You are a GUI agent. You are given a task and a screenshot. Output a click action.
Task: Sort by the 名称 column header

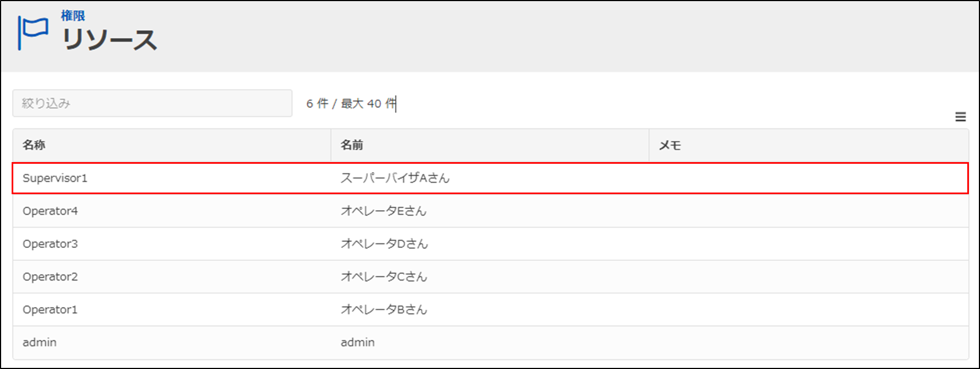tap(34, 145)
